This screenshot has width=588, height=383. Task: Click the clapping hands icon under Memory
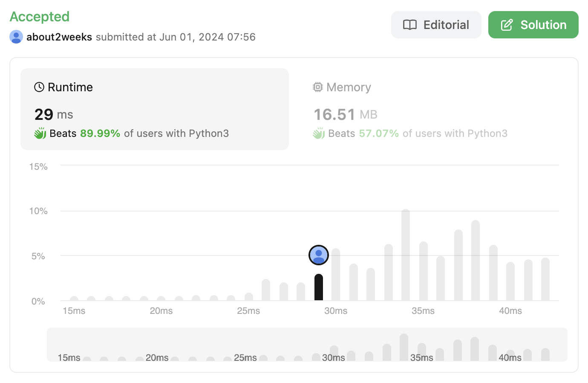click(x=319, y=133)
